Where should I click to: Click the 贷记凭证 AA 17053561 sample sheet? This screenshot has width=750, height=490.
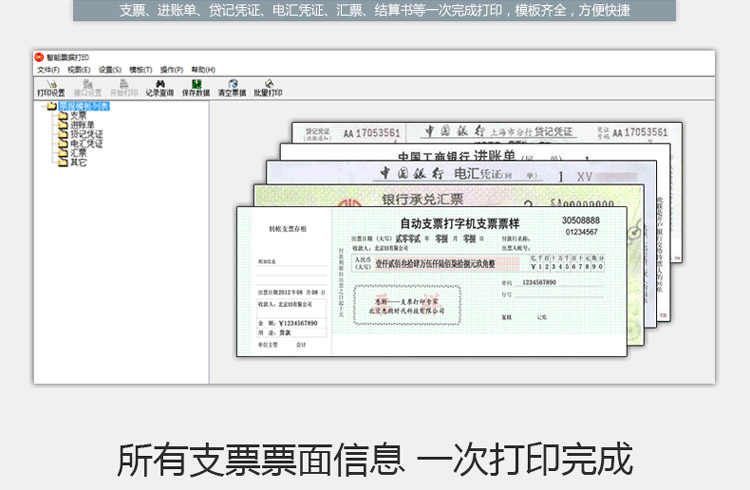tap(487, 133)
